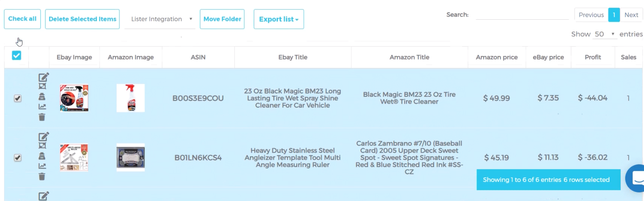Uncheck the Black Magic BM23 row checkbox

click(18, 98)
